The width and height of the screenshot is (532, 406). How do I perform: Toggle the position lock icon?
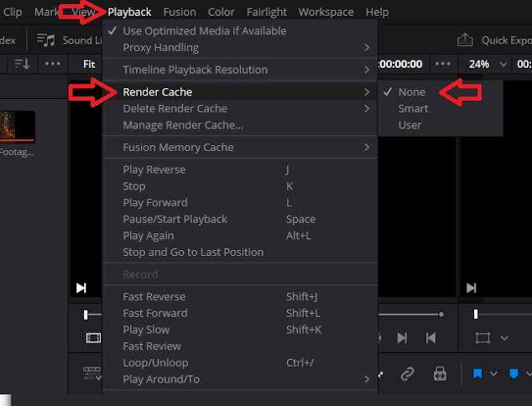pyautogui.click(x=440, y=373)
